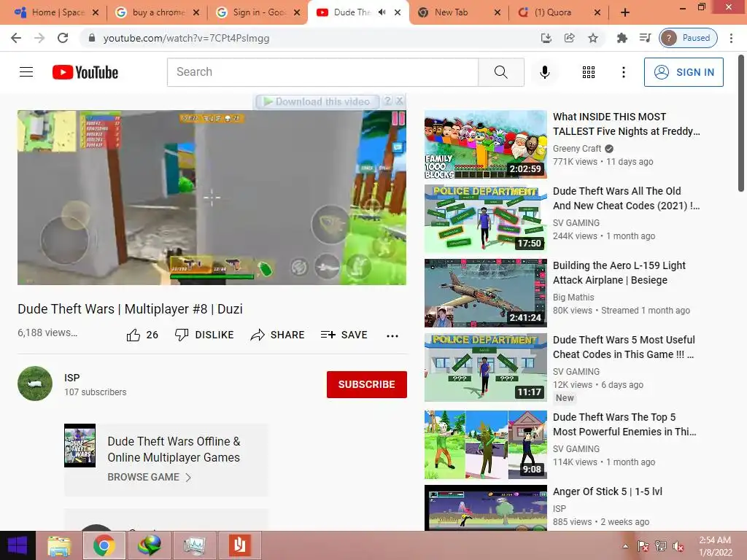Switch to the buy a chrome tab
This screenshot has height=560, width=747.
pos(158,12)
